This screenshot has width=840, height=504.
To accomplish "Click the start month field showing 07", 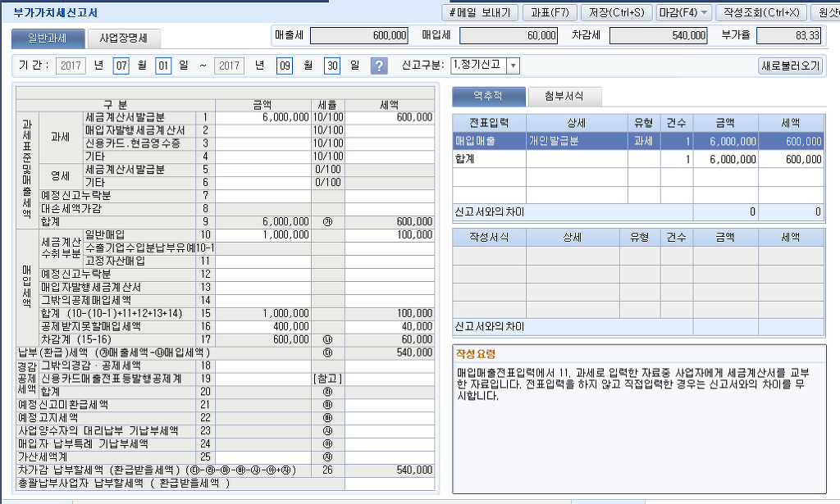I will [121, 66].
